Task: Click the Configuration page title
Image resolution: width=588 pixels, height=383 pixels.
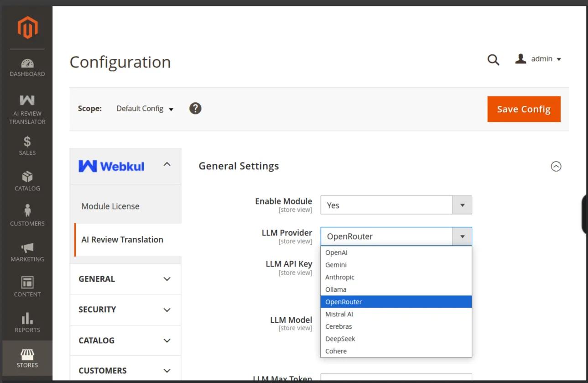Action: click(x=120, y=62)
